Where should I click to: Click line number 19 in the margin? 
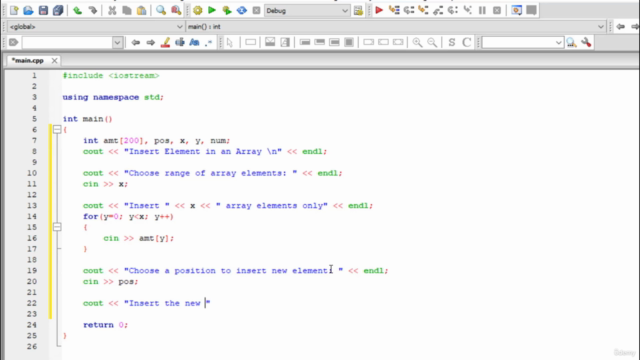click(32, 271)
